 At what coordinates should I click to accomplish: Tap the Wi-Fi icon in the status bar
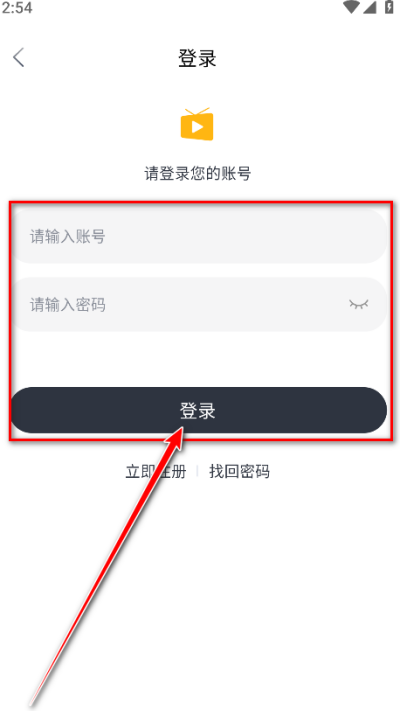(x=351, y=7)
